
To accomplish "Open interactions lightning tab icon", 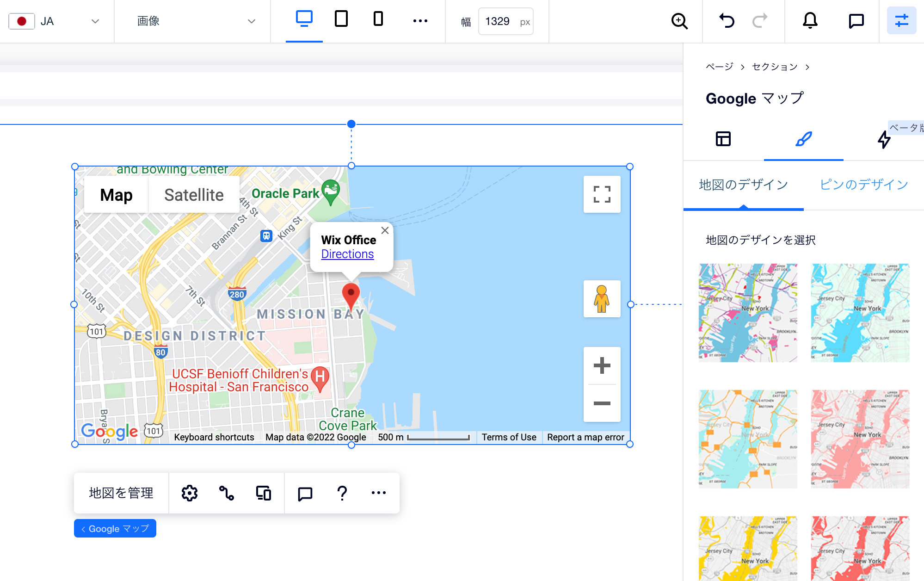I will [884, 140].
